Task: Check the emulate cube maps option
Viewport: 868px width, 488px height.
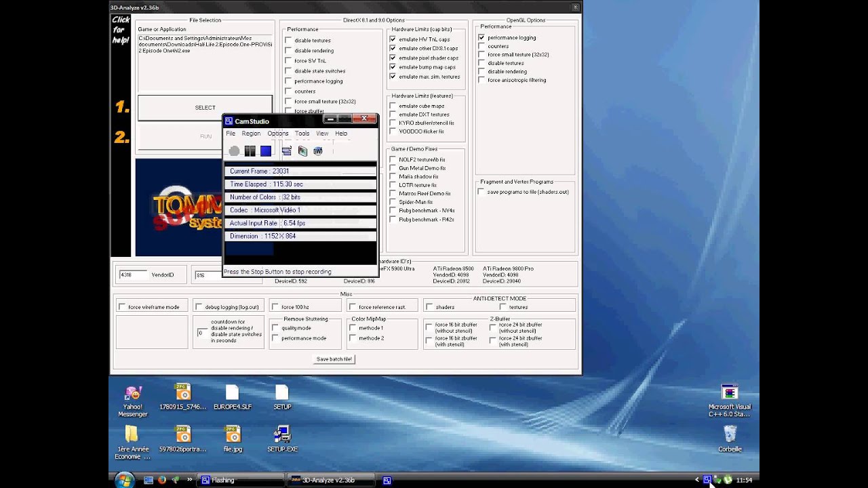Action: click(x=393, y=106)
